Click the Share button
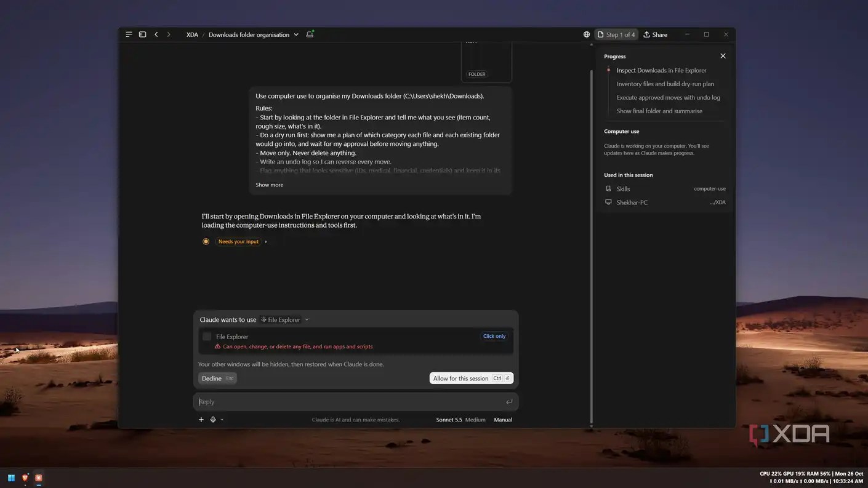Viewport: 868px width, 488px height. (656, 34)
